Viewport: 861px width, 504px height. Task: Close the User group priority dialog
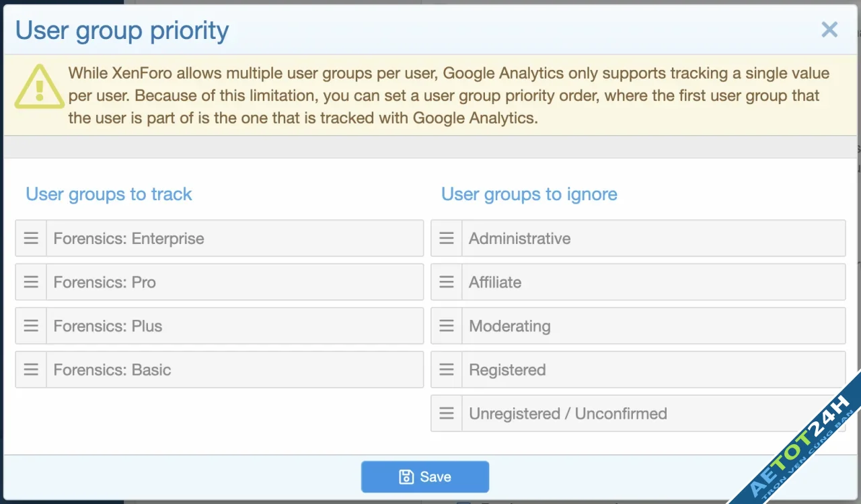pos(829,30)
